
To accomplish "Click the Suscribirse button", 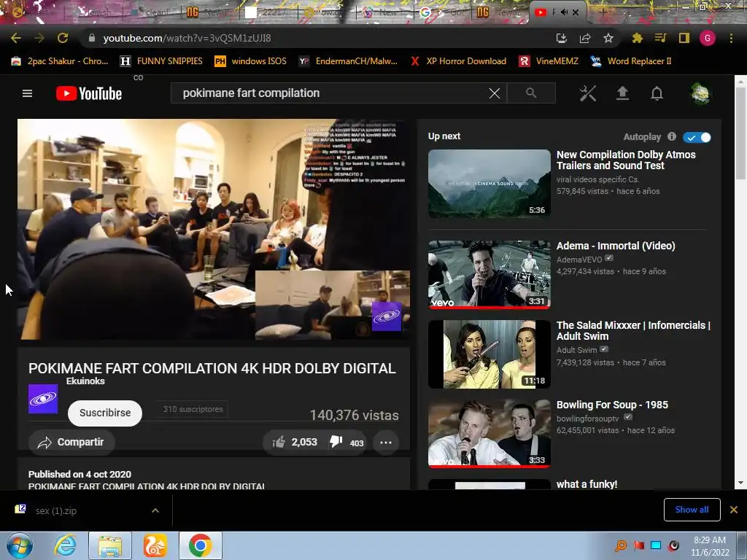I will coord(105,413).
